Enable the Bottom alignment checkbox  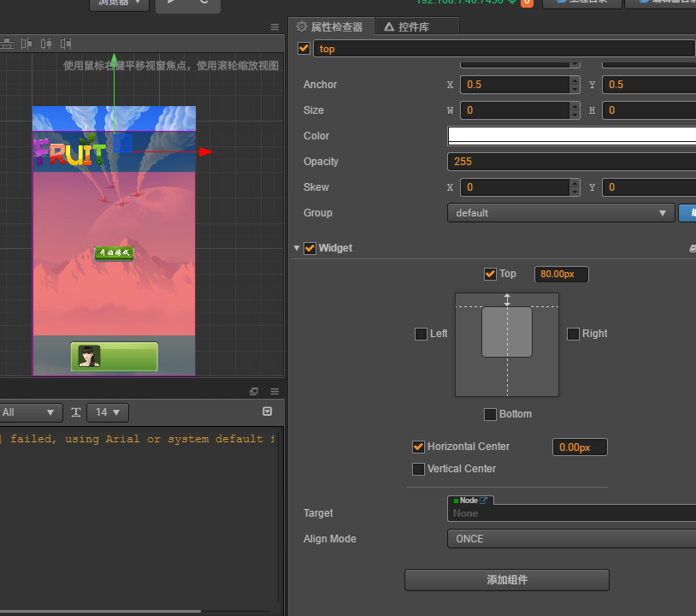[x=490, y=414]
